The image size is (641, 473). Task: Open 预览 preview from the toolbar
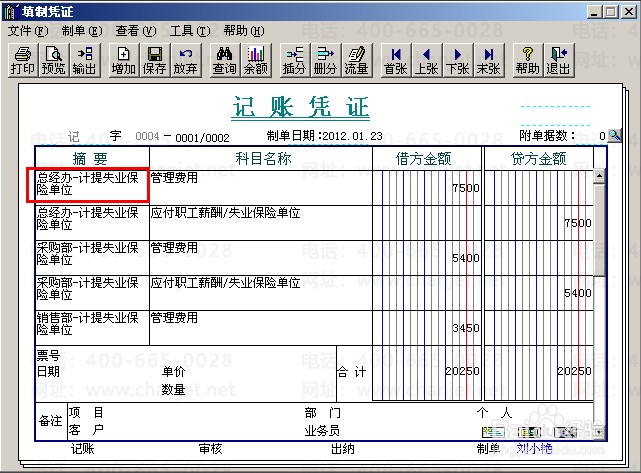coord(54,61)
